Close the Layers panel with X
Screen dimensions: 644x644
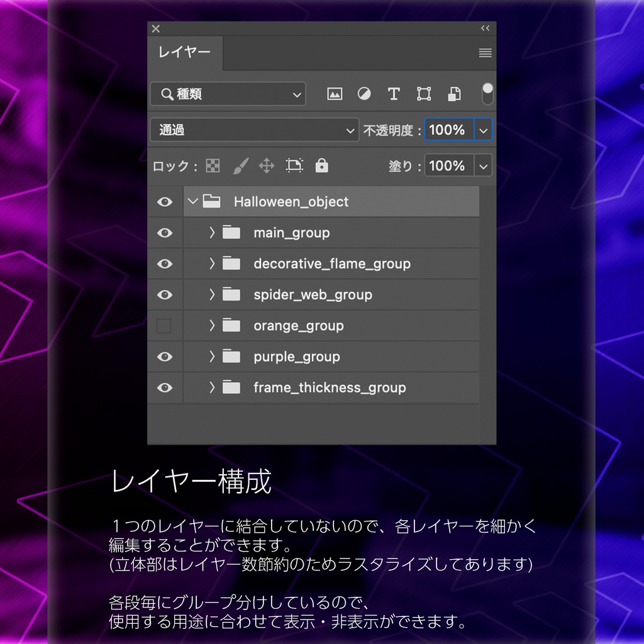(156, 29)
